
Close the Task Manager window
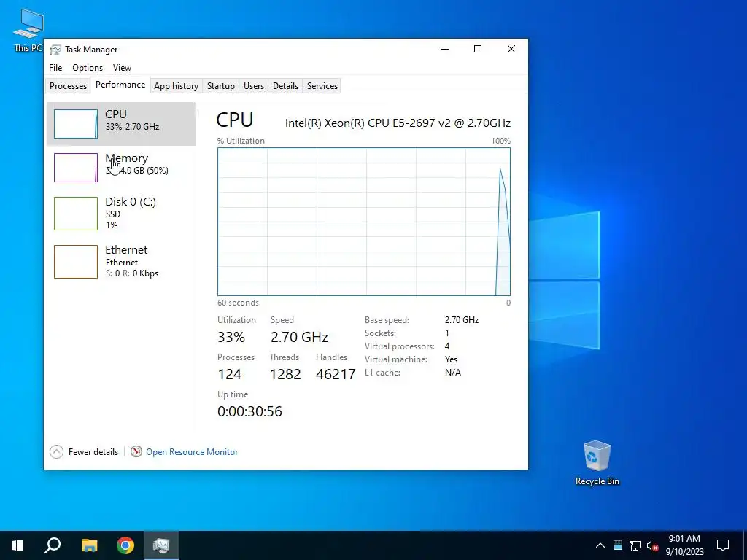pos(511,49)
